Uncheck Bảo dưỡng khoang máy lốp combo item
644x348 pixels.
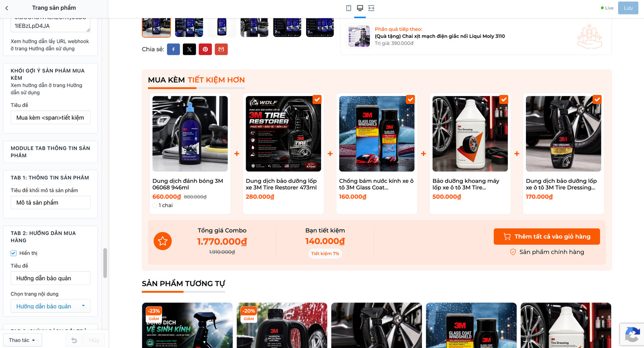click(x=504, y=100)
